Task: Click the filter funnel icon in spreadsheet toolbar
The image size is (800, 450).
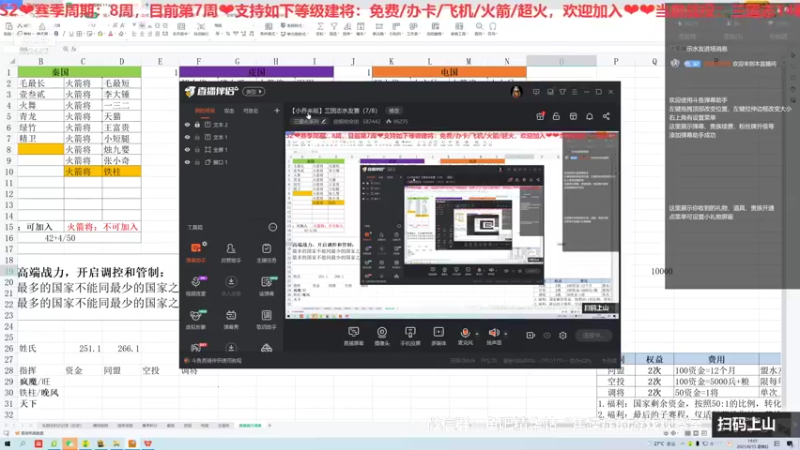Action: [x=334, y=26]
